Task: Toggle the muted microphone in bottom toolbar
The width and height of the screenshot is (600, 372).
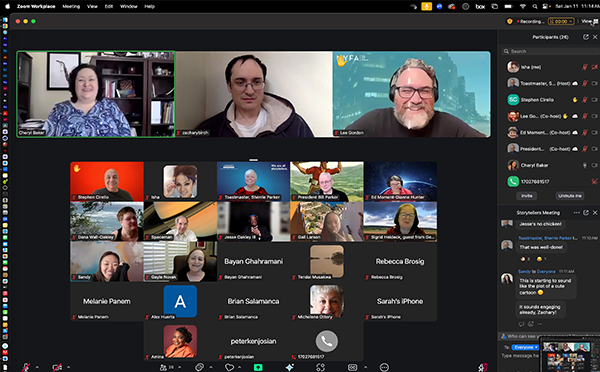Action: coord(26,367)
